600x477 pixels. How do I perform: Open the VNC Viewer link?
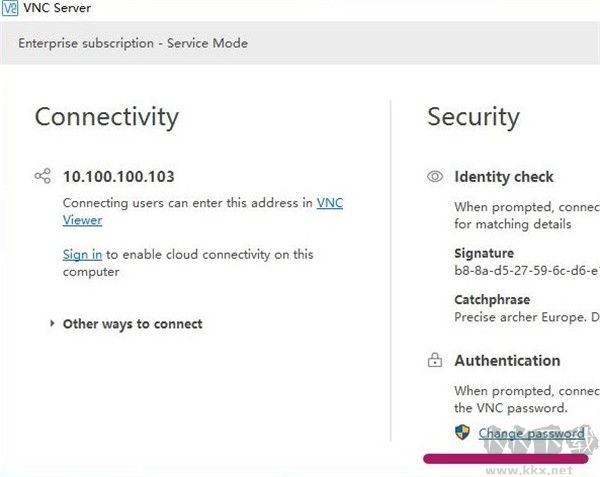(x=329, y=203)
